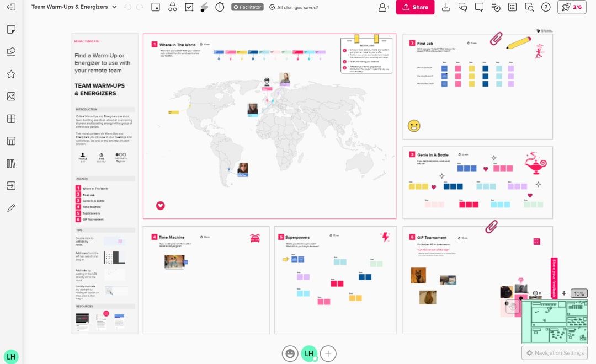Open the frameworks grid tool in sidebar

click(11, 119)
